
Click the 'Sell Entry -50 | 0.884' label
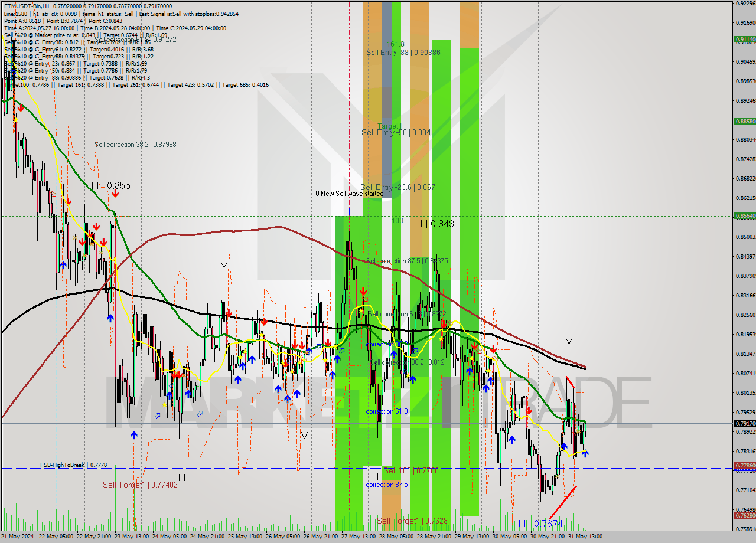click(x=396, y=133)
